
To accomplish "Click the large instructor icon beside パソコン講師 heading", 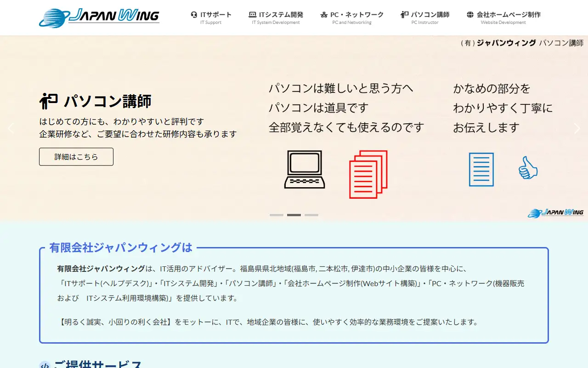I will click(49, 101).
